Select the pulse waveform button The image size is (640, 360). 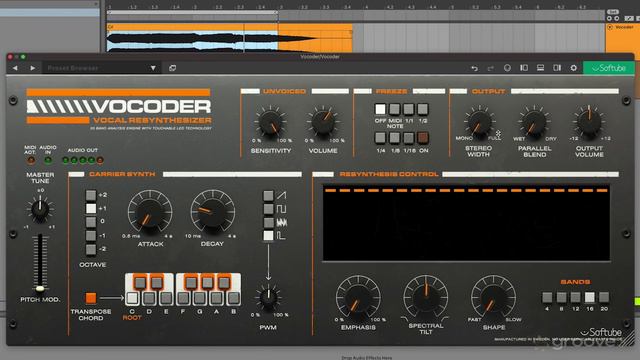tap(268, 236)
